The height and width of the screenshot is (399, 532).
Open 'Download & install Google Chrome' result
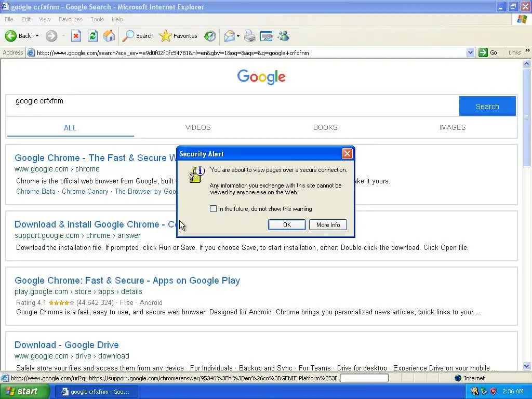(x=96, y=224)
